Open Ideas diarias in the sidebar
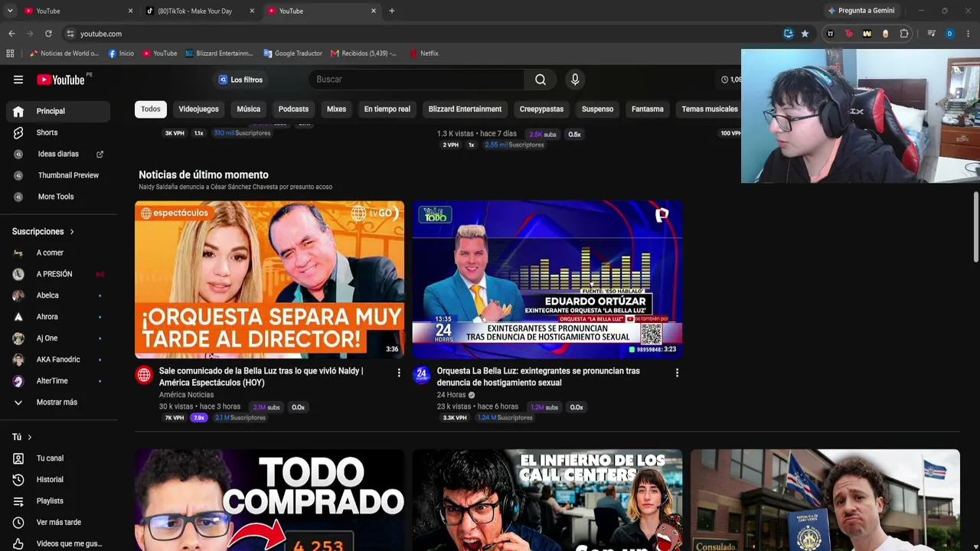The image size is (980, 551). click(x=58, y=154)
